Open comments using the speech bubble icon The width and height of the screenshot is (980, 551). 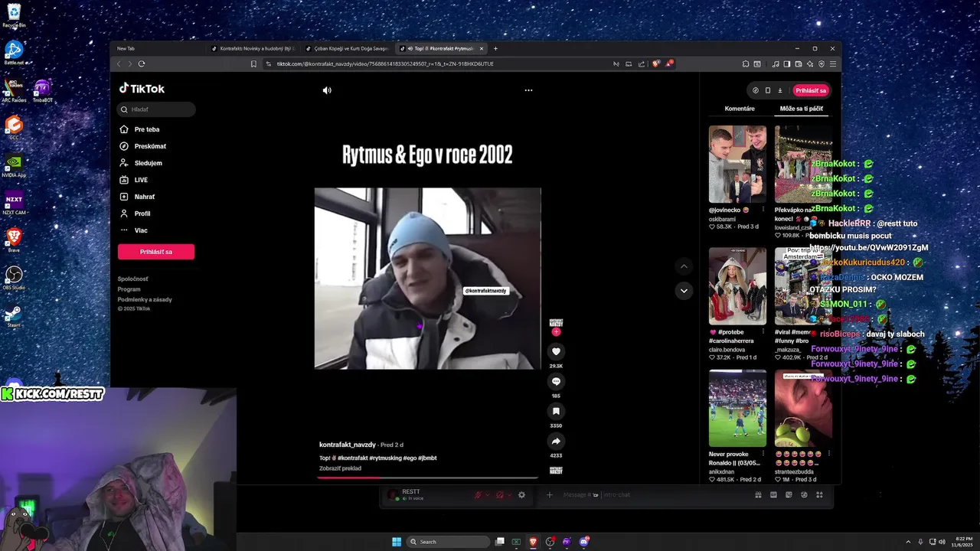click(x=556, y=381)
